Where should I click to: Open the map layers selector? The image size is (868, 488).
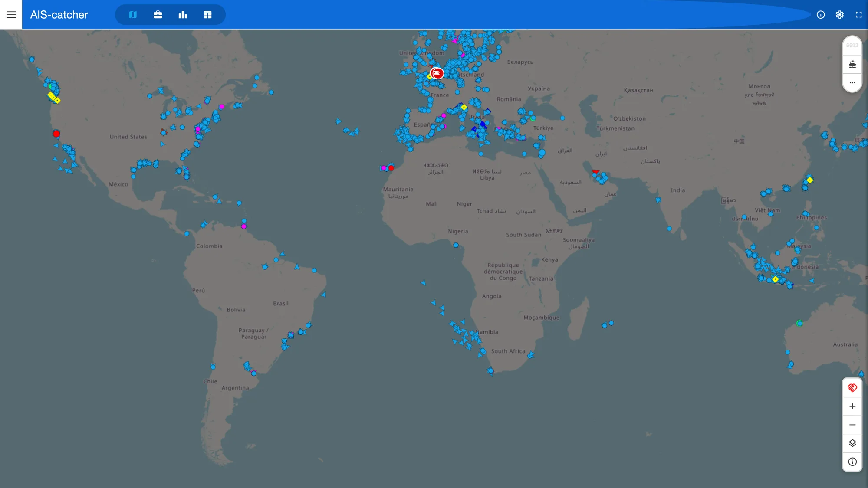(852, 443)
